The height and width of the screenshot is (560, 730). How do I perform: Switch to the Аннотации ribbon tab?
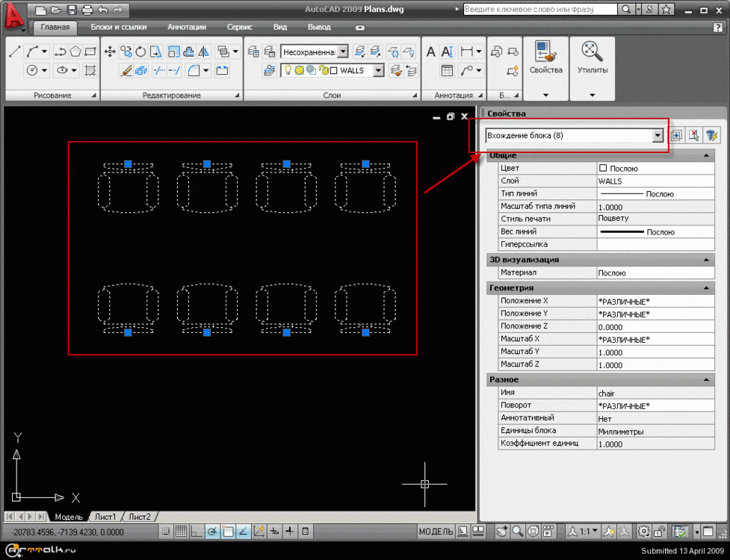tap(187, 27)
